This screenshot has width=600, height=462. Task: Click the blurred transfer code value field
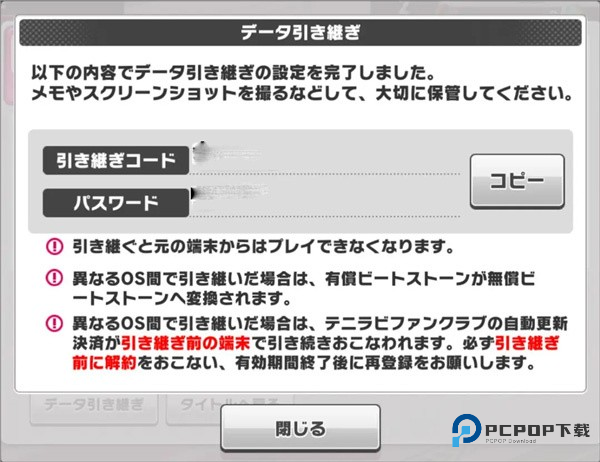325,159
